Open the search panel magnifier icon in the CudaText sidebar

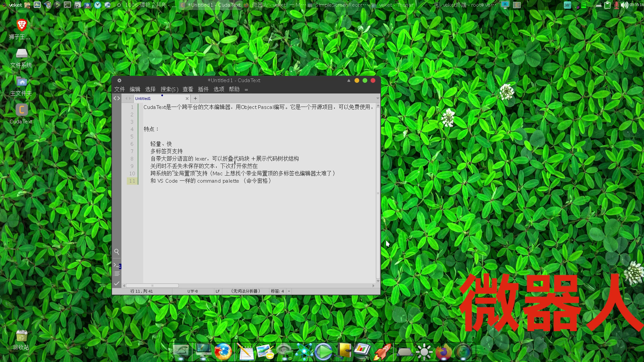(116, 251)
